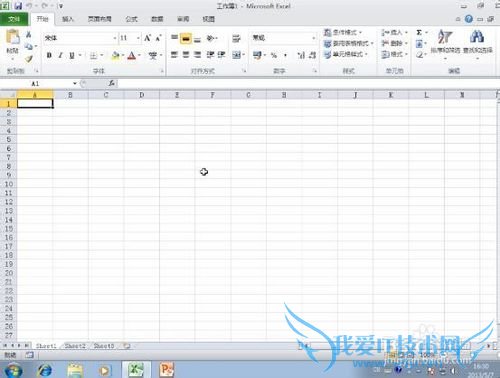The width and height of the screenshot is (500, 378).
Task: Expand Cell Styles dropdown
Action: (366, 54)
